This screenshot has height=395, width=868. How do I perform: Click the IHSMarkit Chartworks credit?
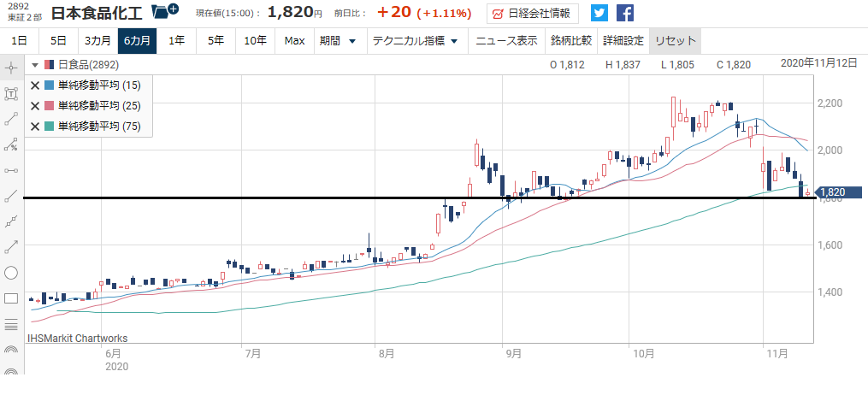[78, 338]
